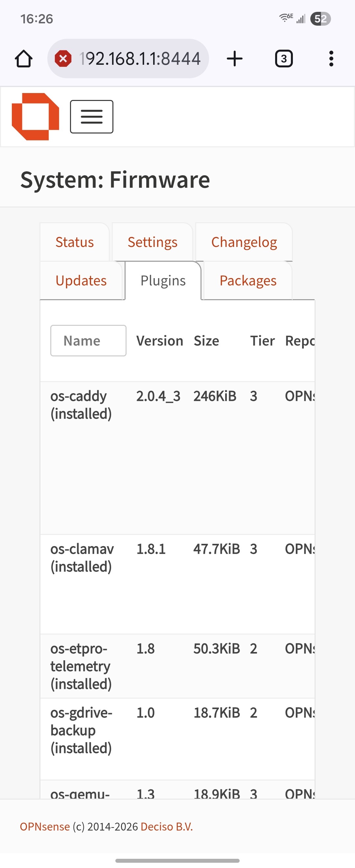This screenshot has height=868, width=355.
Task: Open the Deciso B.V. footer link
Action: coord(166,827)
